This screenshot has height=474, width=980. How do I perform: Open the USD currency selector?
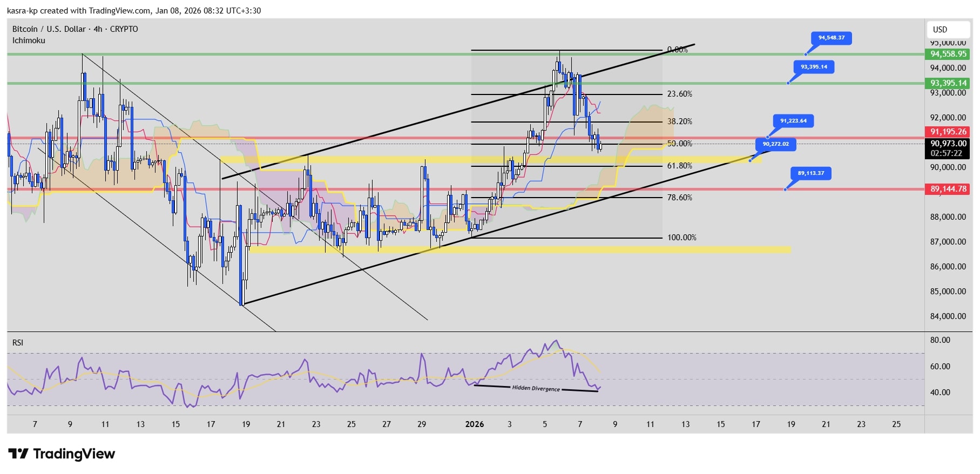(x=940, y=30)
